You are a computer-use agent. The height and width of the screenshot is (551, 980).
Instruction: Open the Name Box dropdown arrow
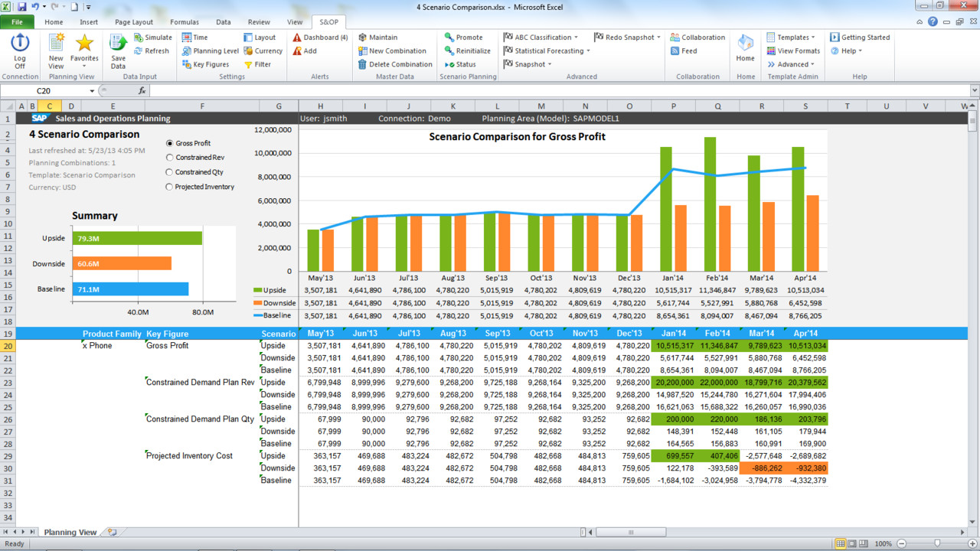click(x=92, y=91)
